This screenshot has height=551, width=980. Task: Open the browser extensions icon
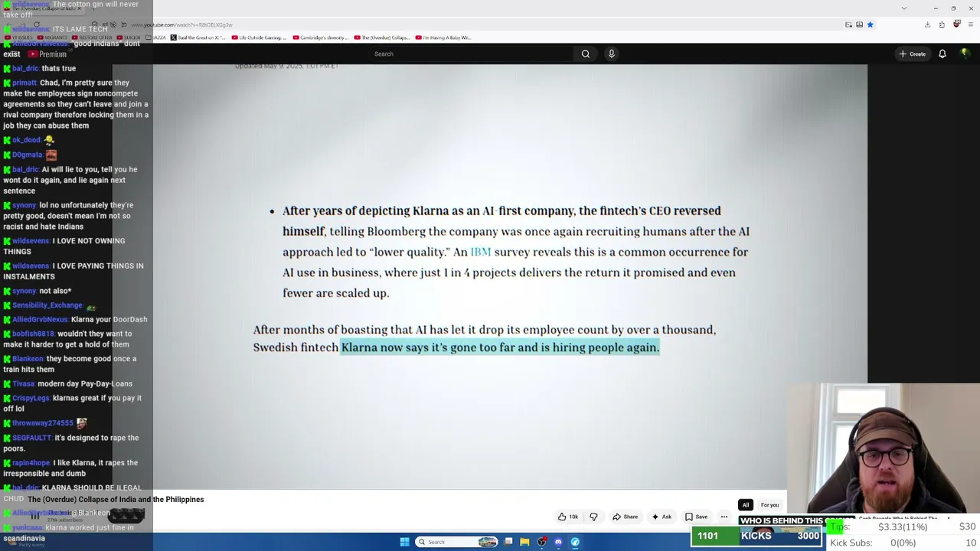point(942,24)
